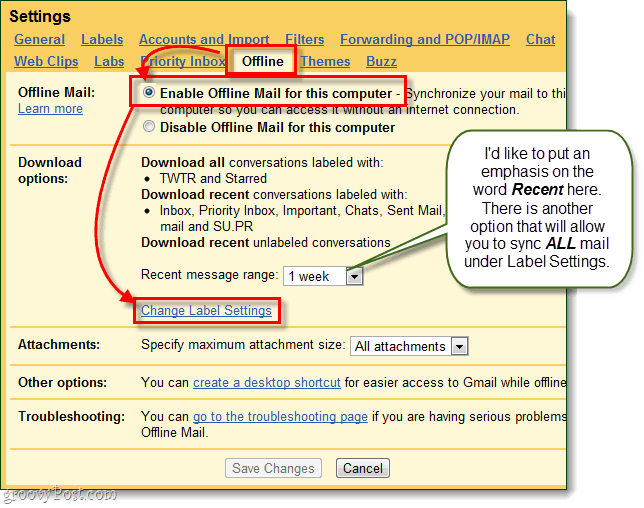
Task: Click the 'Settings' page heading
Action: 40,16
